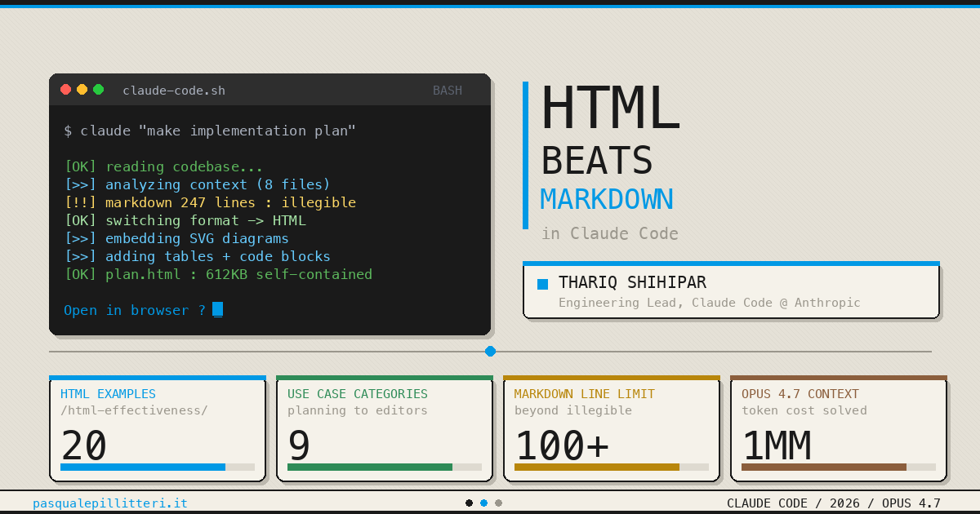Click the blue marker on the divider line
The width and height of the screenshot is (980, 514).
coord(490,351)
